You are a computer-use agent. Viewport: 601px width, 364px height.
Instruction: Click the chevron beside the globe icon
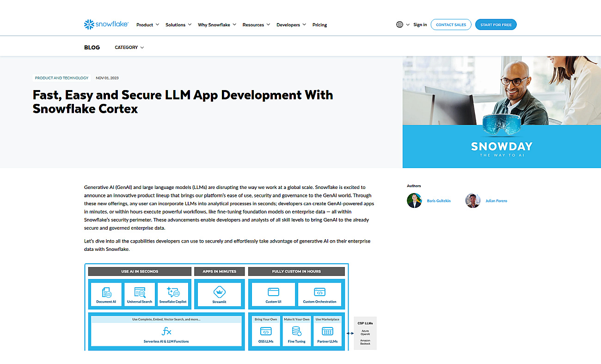tap(408, 25)
